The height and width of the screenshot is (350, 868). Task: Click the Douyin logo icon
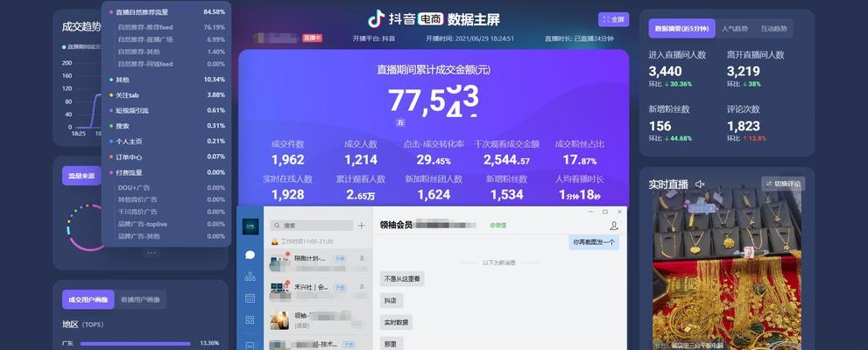[x=376, y=19]
